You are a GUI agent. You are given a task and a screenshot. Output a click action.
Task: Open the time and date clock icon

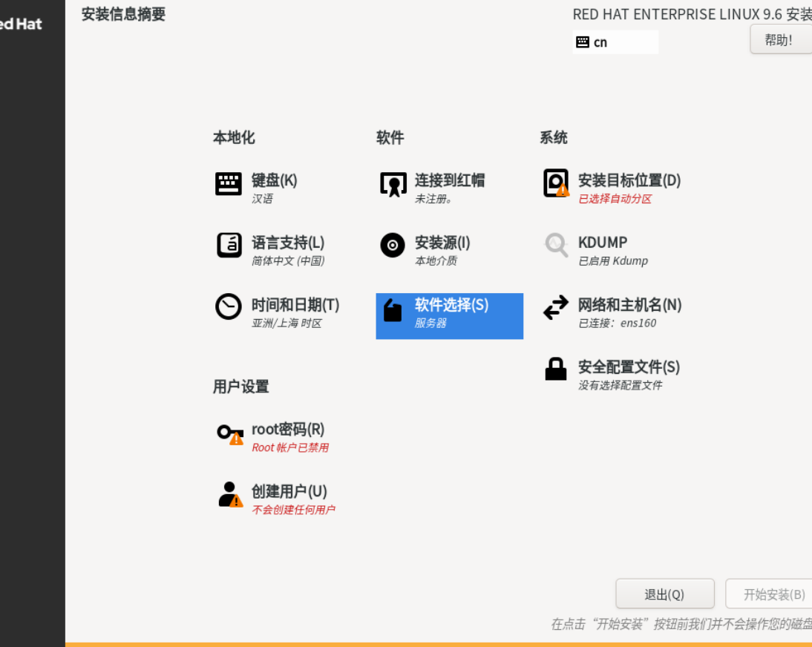click(x=229, y=306)
